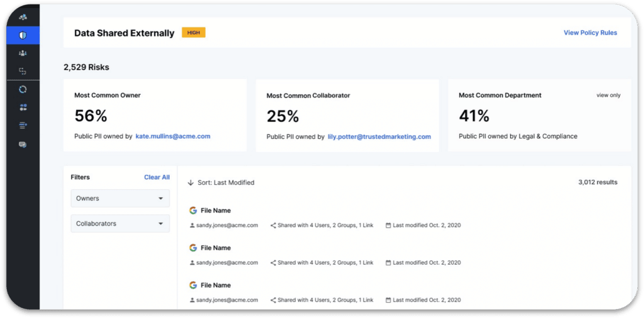Click the HIGH severity badge

pos(194,33)
